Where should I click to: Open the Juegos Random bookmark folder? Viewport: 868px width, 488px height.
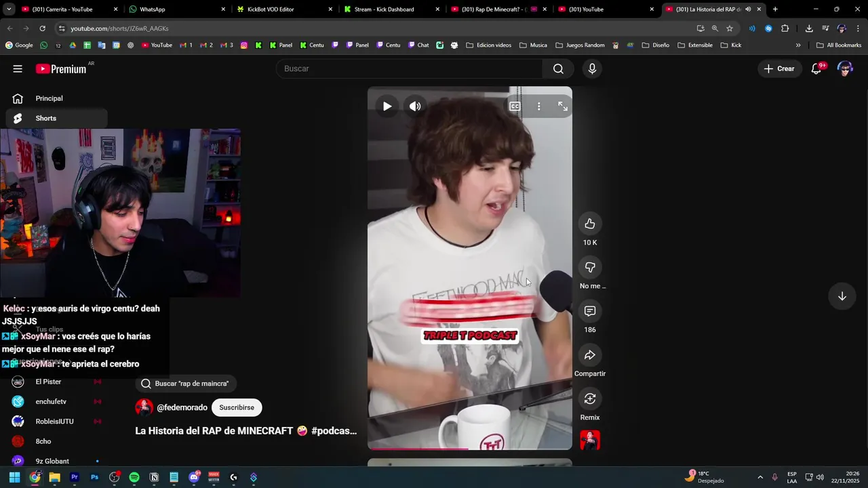tap(580, 45)
